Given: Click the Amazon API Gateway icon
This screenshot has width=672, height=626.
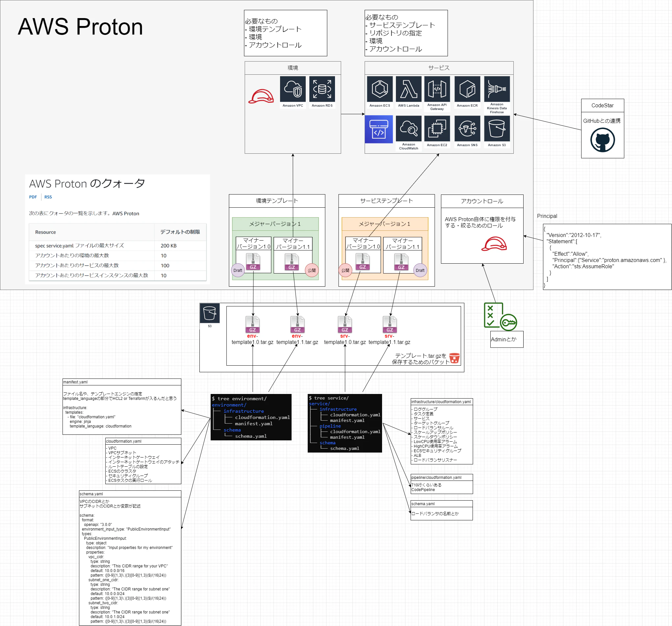Looking at the screenshot, I should point(437,89).
